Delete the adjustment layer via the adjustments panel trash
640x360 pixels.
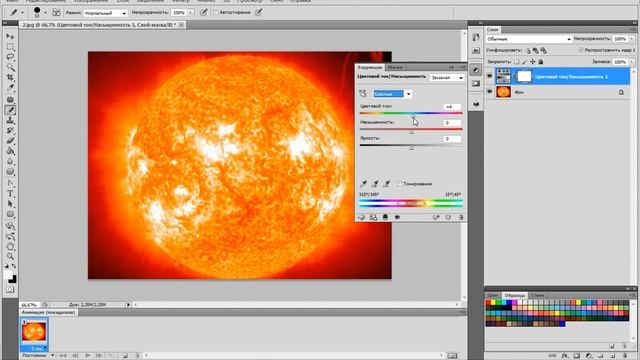[x=461, y=218]
